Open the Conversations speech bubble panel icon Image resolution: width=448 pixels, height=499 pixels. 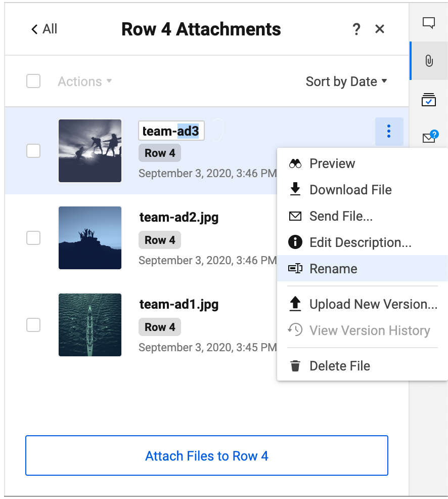(x=429, y=23)
